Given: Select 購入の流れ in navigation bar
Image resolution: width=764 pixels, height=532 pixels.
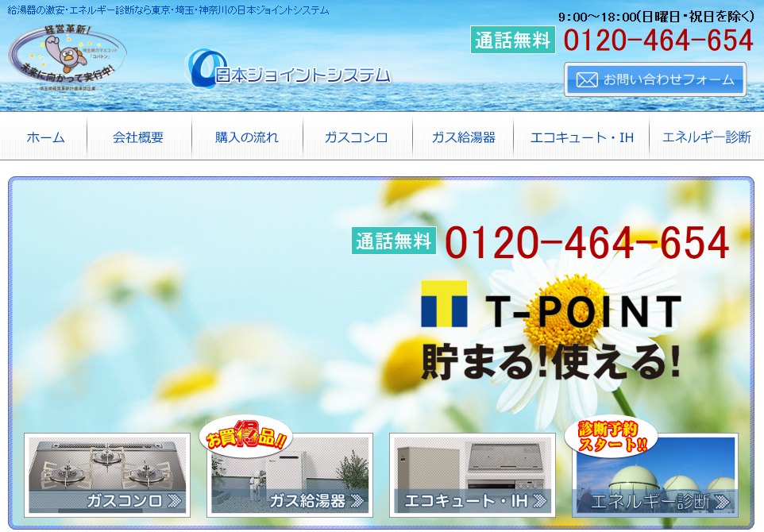Looking at the screenshot, I should pos(247,137).
